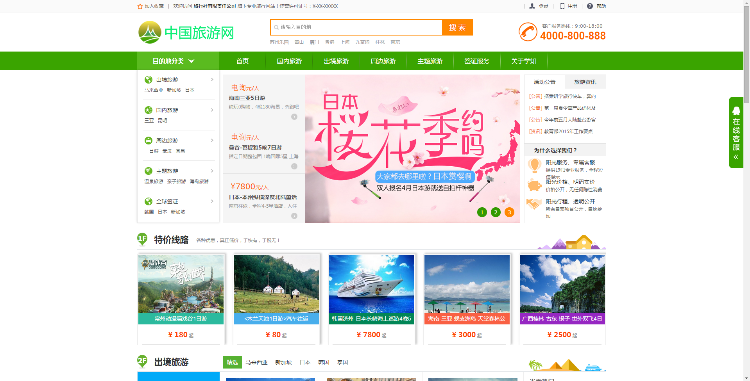Click the icon beside 国内旅游 in sidebar
Screen dimensions: 750x381
pyautogui.click(x=148, y=110)
